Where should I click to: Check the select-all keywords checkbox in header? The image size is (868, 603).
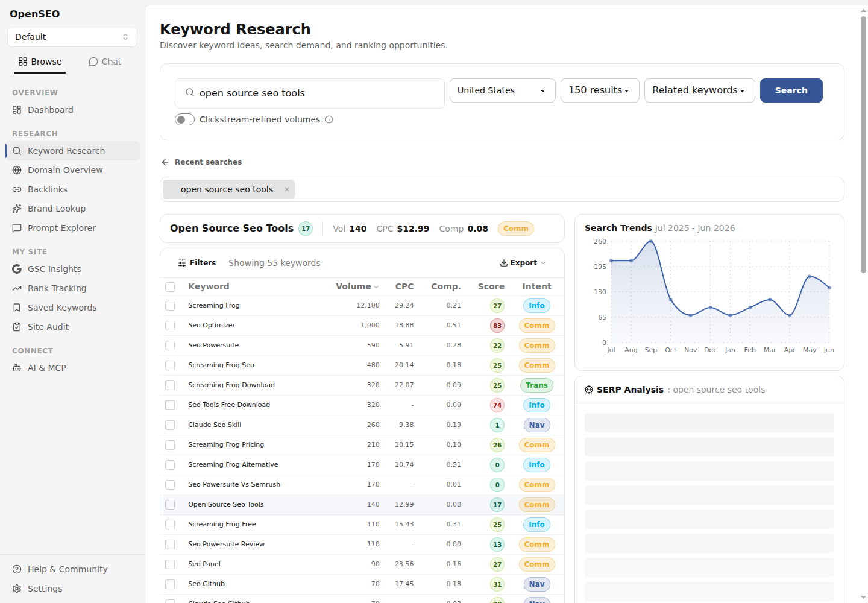170,287
